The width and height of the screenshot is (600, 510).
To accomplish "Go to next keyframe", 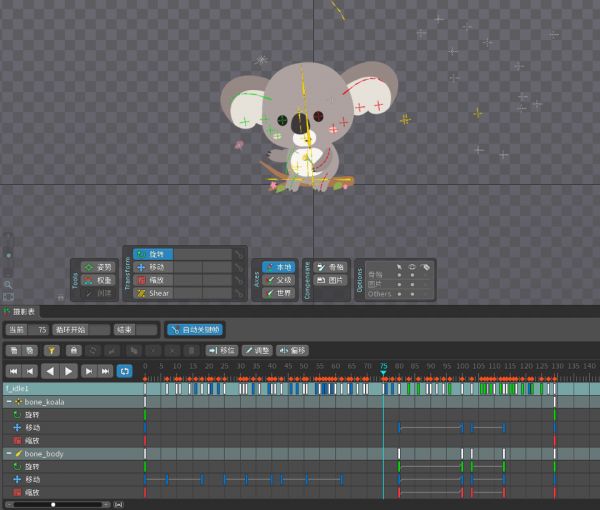I will click(89, 371).
